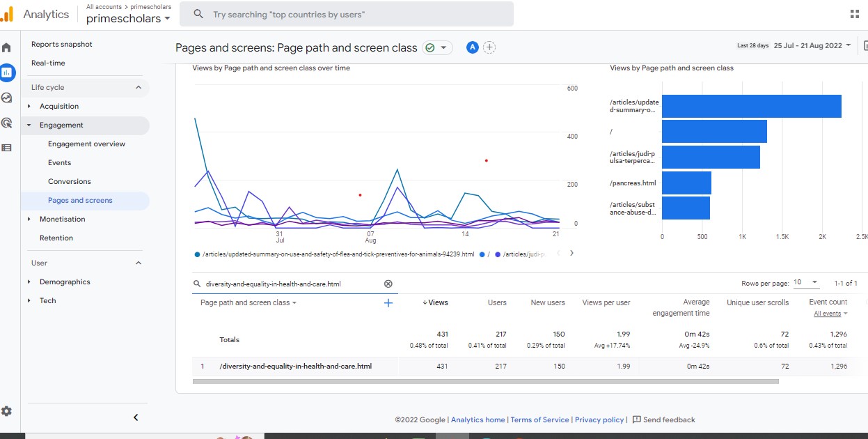Add a secondary dimension with plus icon
Viewport: 868px width, 439px height.
(x=388, y=302)
